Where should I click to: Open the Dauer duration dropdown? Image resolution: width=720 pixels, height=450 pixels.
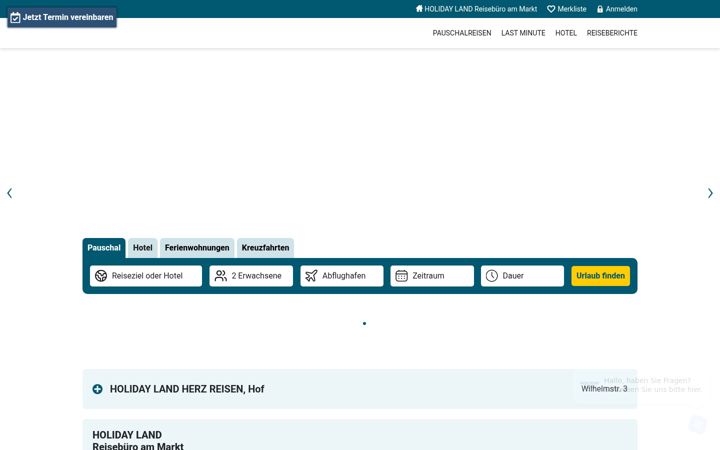point(523,276)
